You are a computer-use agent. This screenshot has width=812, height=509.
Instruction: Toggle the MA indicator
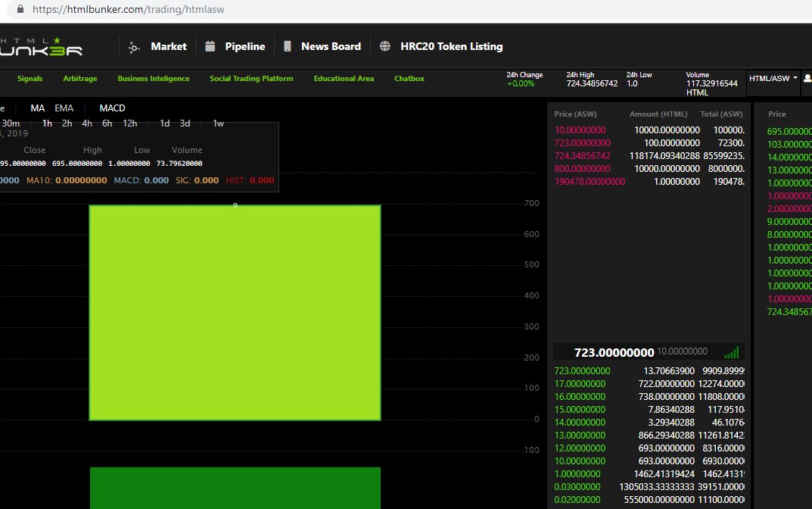point(37,108)
